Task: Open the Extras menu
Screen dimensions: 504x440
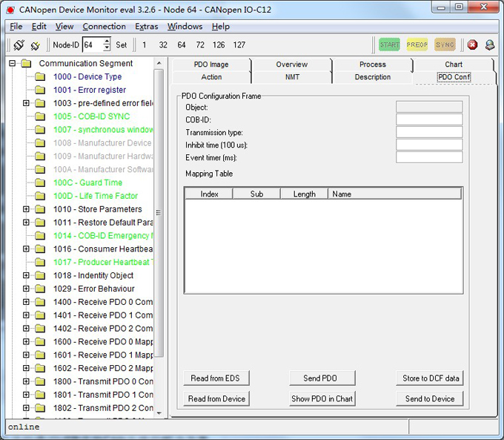Action: tap(146, 27)
